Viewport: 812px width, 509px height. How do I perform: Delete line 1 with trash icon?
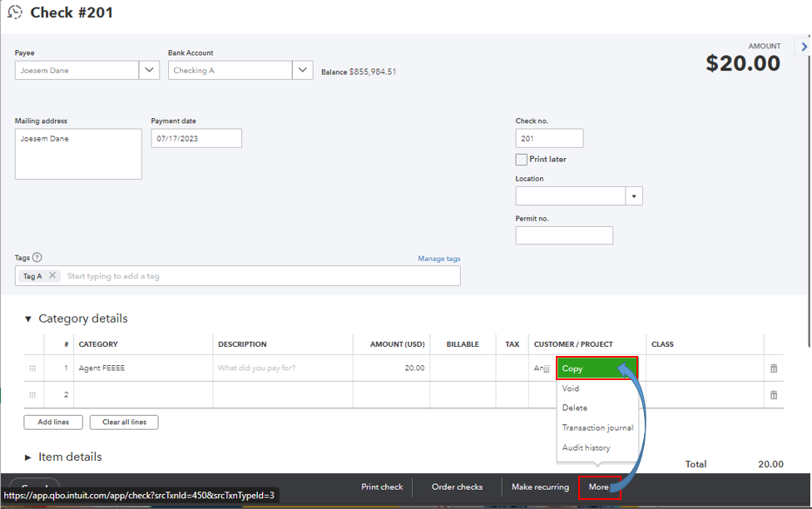pyautogui.click(x=773, y=368)
